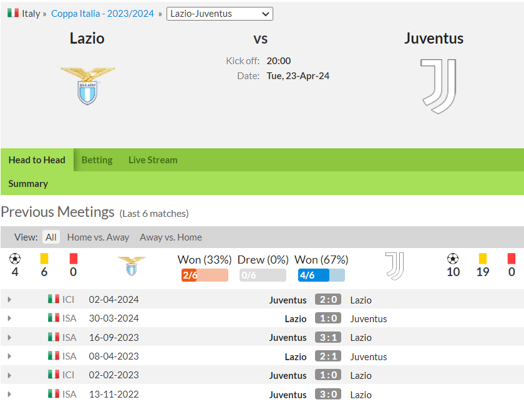Switch view to Away vs. Home
The image size is (524, 420).
(x=171, y=237)
